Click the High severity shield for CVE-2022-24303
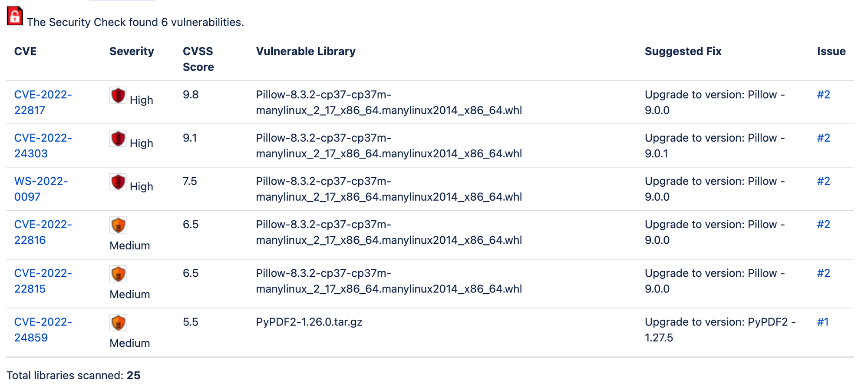The width and height of the screenshot is (868, 391). [118, 139]
